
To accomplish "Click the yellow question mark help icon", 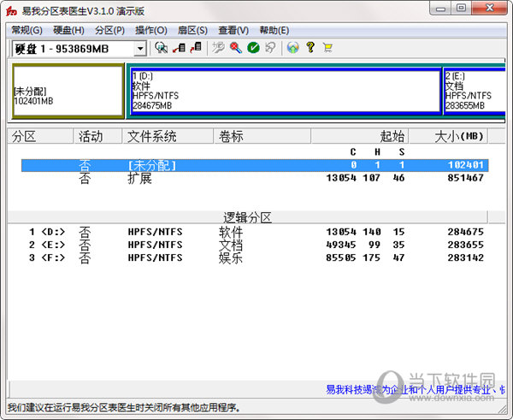I will click(310, 48).
